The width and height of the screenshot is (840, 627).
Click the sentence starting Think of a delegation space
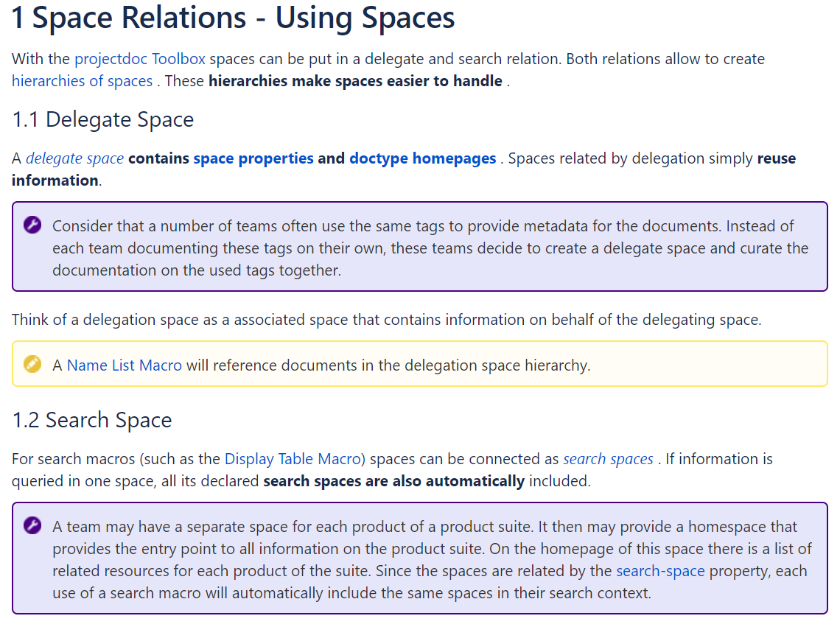385,320
